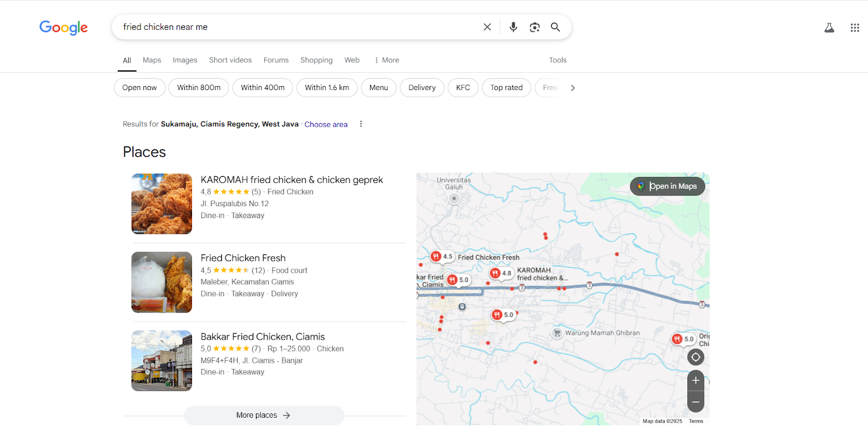The width and height of the screenshot is (868, 440).
Task: Select the 4.8 KAROMAH map pin
Action: pyautogui.click(x=501, y=273)
